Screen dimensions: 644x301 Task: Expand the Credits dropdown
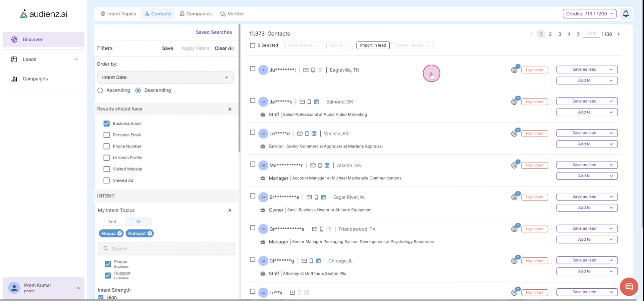pos(589,14)
